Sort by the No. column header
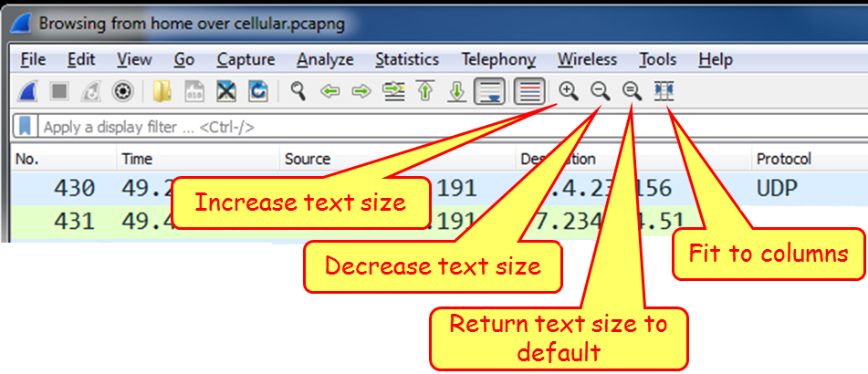The height and width of the screenshot is (374, 868). click(64, 160)
